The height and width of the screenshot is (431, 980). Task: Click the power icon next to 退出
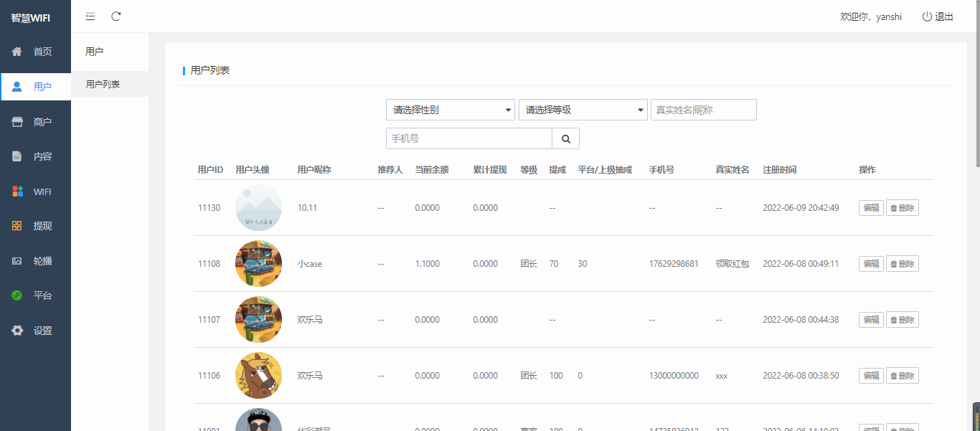click(927, 16)
